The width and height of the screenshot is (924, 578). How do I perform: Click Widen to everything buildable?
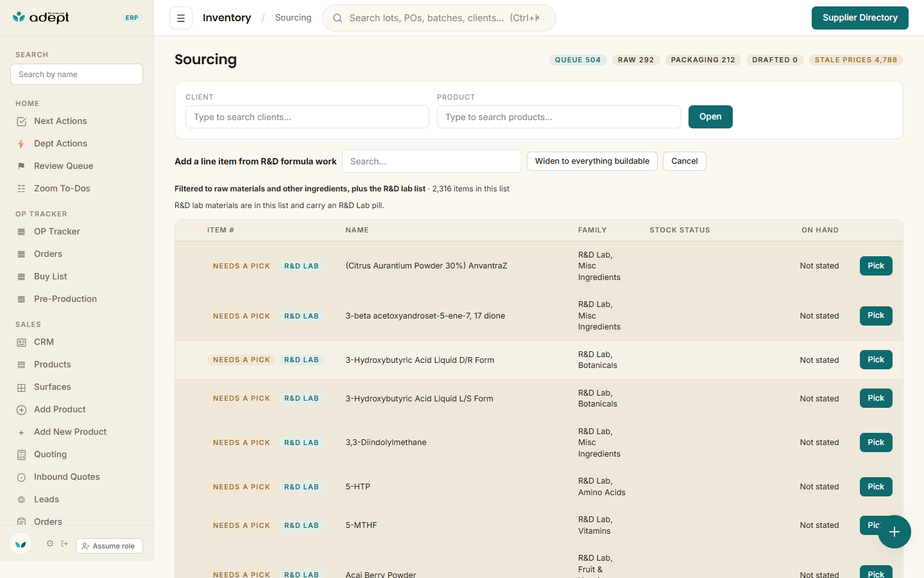point(592,161)
